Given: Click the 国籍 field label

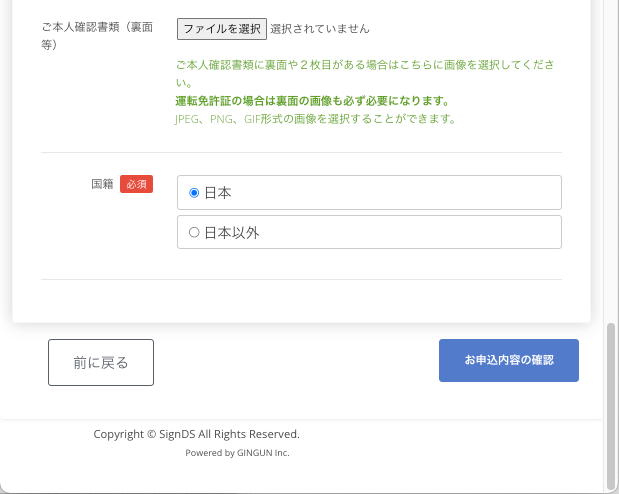Looking at the screenshot, I should point(102,184).
